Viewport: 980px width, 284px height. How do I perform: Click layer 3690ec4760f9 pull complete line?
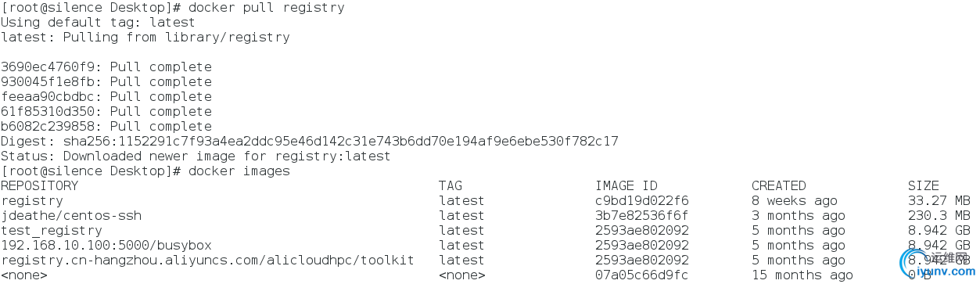tap(106, 67)
